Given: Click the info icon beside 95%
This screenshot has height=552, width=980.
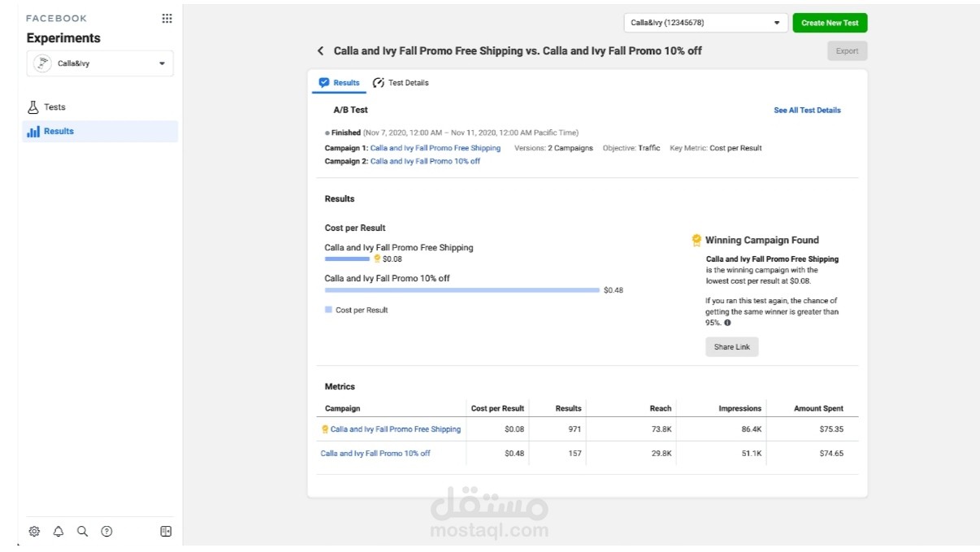Looking at the screenshot, I should (727, 323).
